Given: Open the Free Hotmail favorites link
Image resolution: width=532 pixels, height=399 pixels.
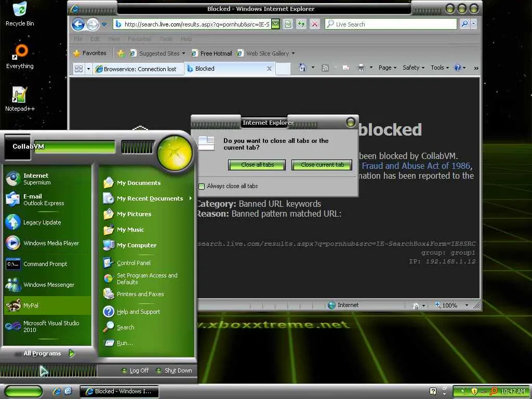Looking at the screenshot, I should [x=212, y=54].
